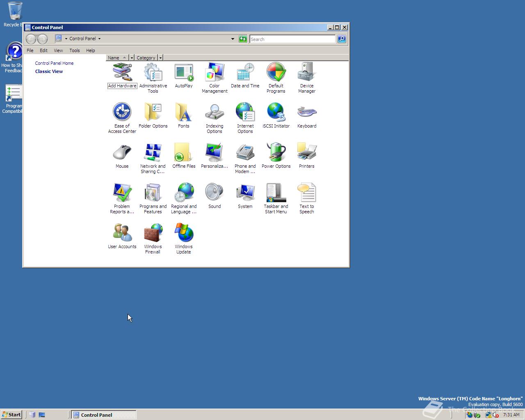Open the Edit menu
Image resolution: width=525 pixels, height=420 pixels.
(x=43, y=50)
